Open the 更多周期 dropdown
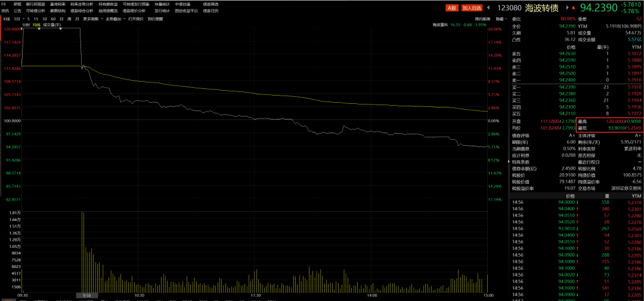 (92, 19)
